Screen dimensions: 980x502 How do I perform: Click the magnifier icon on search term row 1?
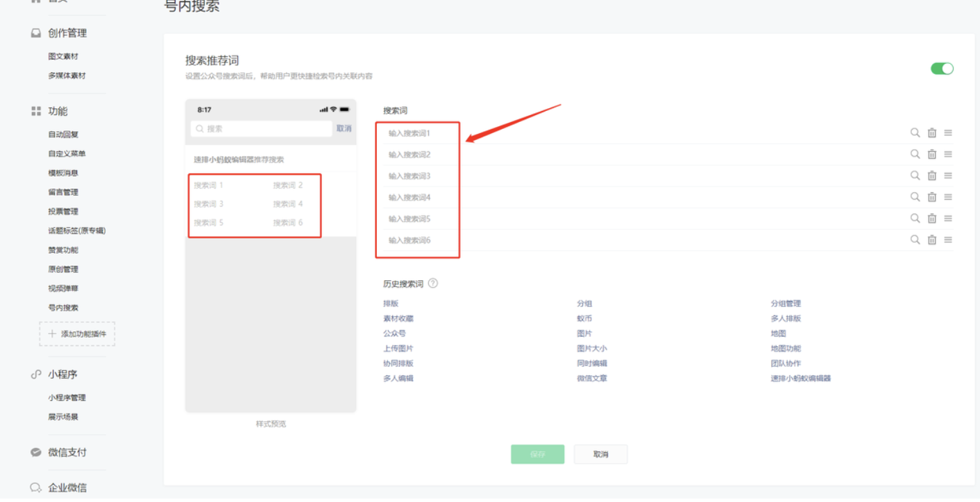915,132
